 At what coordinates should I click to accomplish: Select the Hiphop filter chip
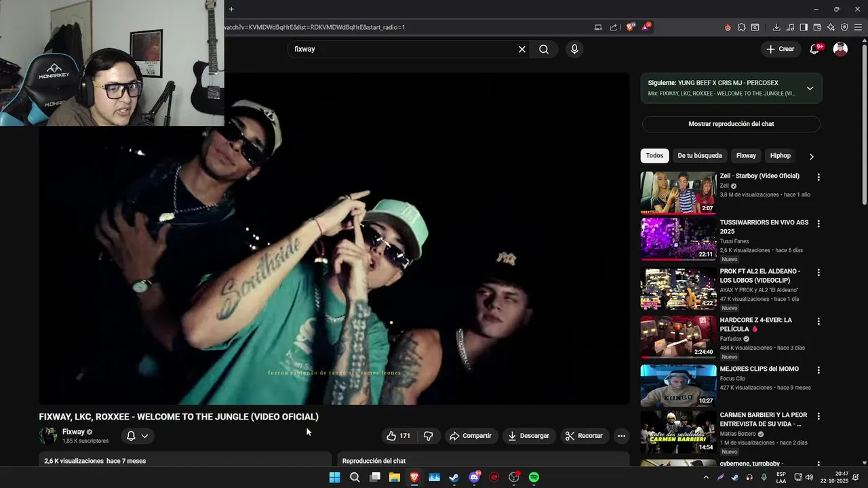781,156
